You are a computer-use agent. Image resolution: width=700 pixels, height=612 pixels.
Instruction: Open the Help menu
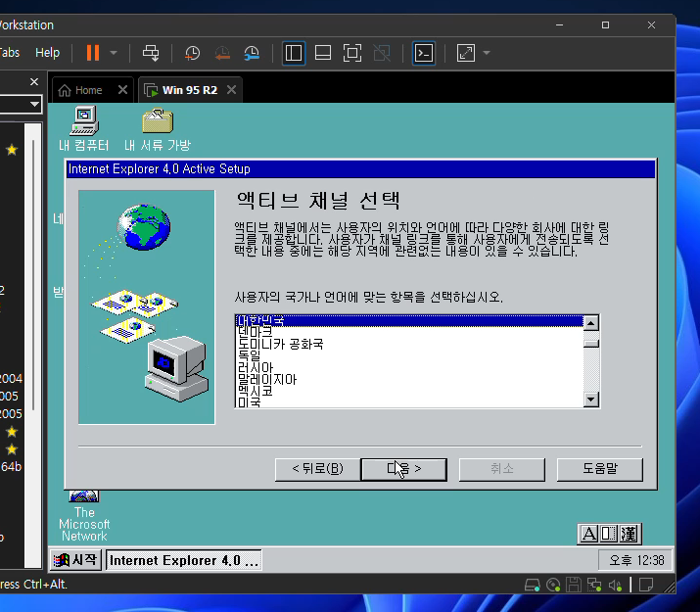[47, 53]
